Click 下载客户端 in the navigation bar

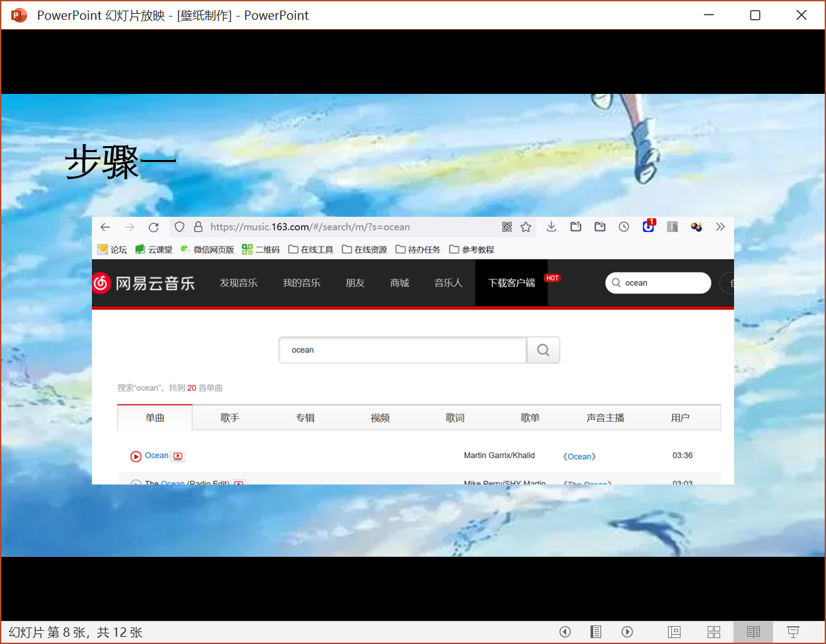tap(511, 283)
